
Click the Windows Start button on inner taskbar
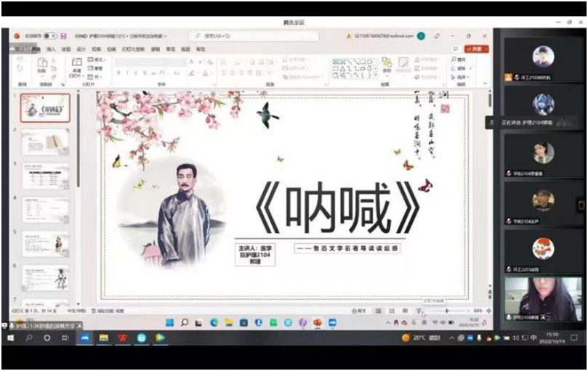point(169,322)
